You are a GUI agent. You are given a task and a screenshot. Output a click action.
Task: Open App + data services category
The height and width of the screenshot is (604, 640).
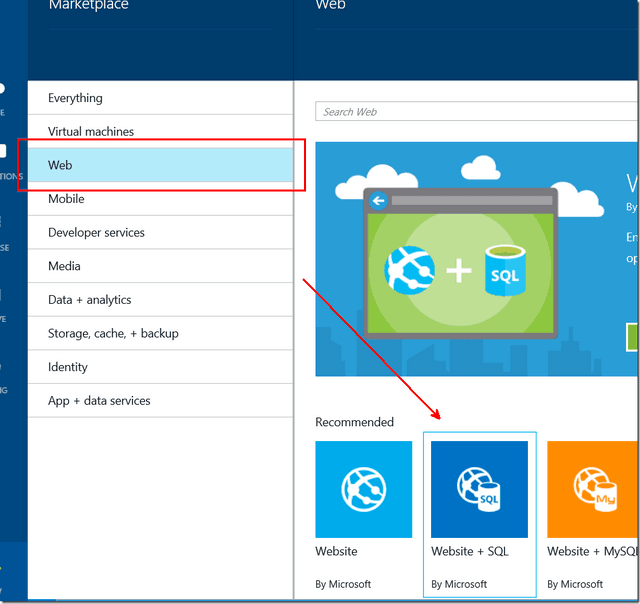(x=160, y=401)
